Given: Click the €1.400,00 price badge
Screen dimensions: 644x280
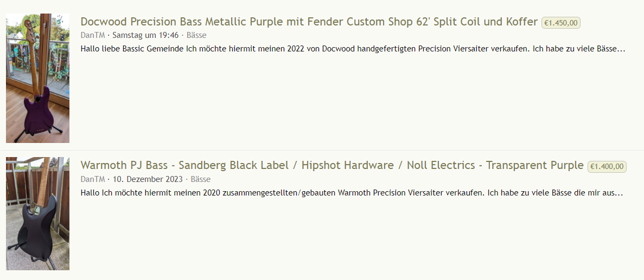Looking at the screenshot, I should [607, 167].
